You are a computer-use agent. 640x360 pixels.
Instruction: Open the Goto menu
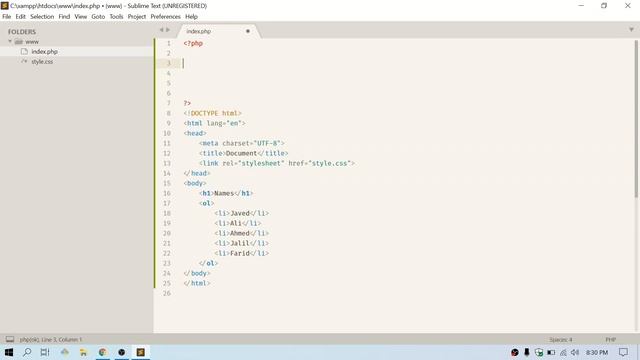(x=98, y=17)
